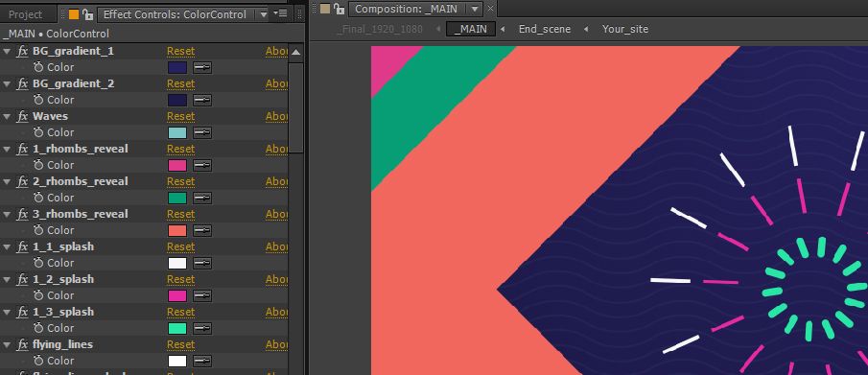Reset the flying_lines effect
This screenshot has width=868, height=375.
[x=181, y=344]
